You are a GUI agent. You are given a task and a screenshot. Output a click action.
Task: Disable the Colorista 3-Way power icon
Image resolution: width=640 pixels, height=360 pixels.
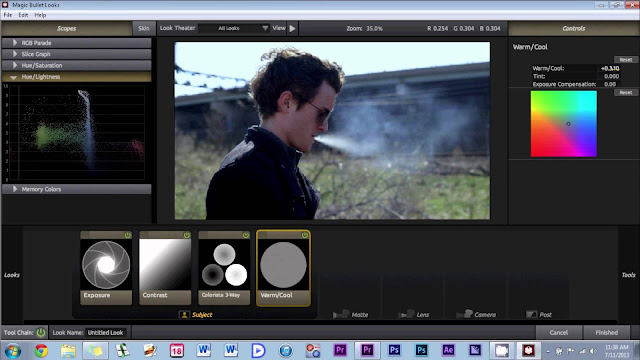tap(246, 235)
